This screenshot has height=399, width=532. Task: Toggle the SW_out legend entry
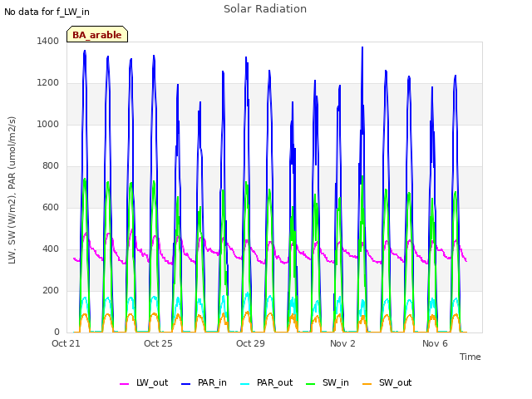(x=387, y=382)
